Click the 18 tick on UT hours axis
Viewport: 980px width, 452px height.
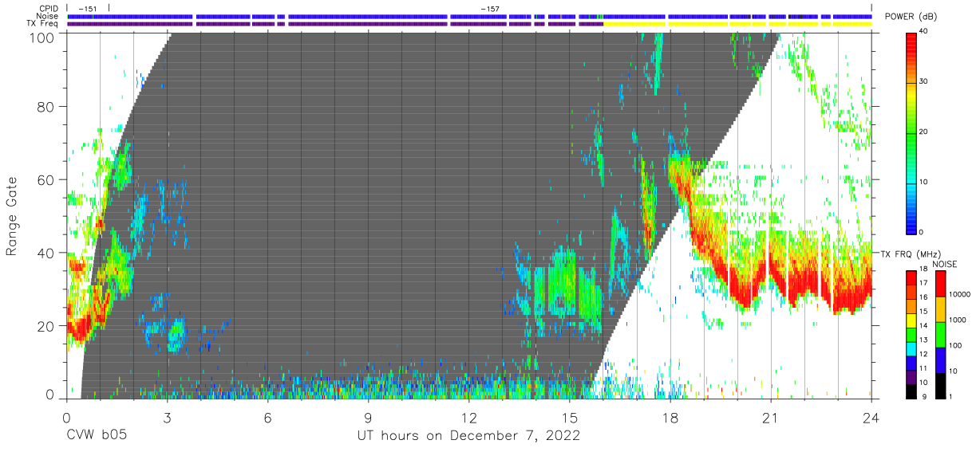coord(670,417)
